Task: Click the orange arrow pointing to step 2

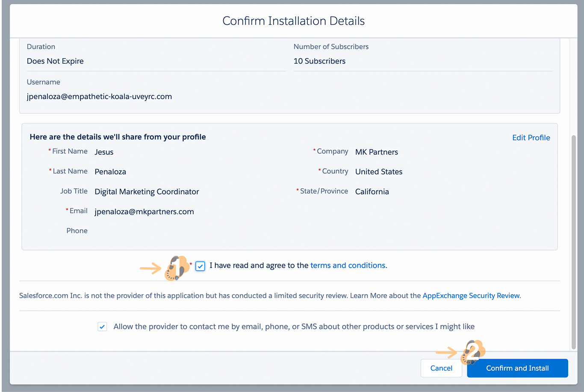Action: [x=446, y=353]
